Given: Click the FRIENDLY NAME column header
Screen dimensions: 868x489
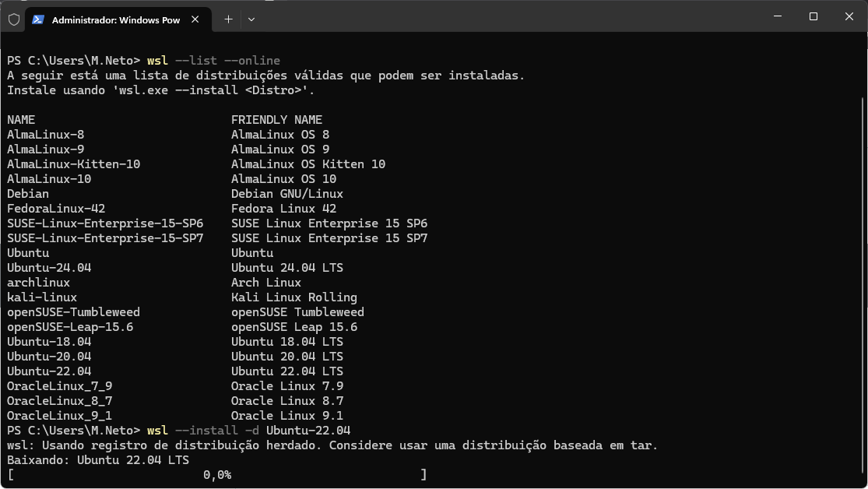Looking at the screenshot, I should 277,120.
